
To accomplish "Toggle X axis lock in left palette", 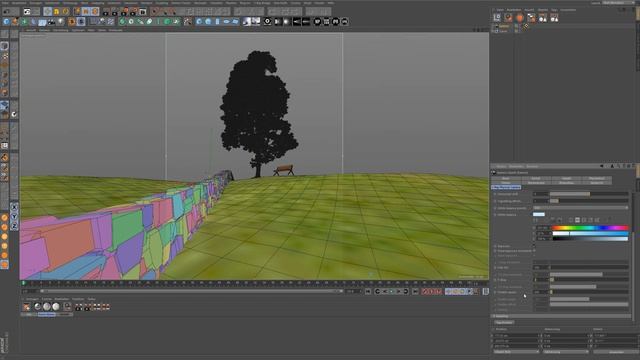I will (14, 207).
